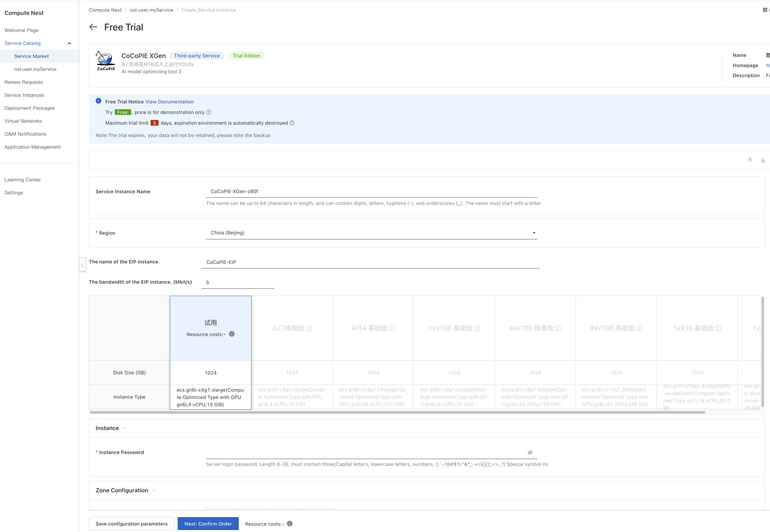Click the QR code icon in the top right
This screenshot has width=770, height=532.
point(765,10)
